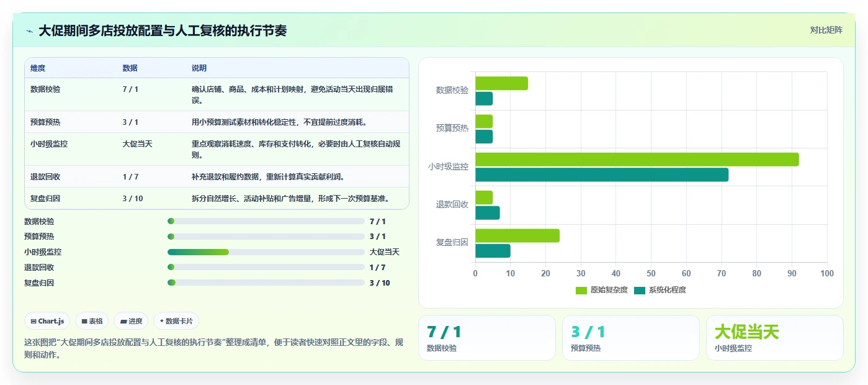868x385 pixels.
Task: Click the progress list label 退款回收
Action: (x=39, y=268)
